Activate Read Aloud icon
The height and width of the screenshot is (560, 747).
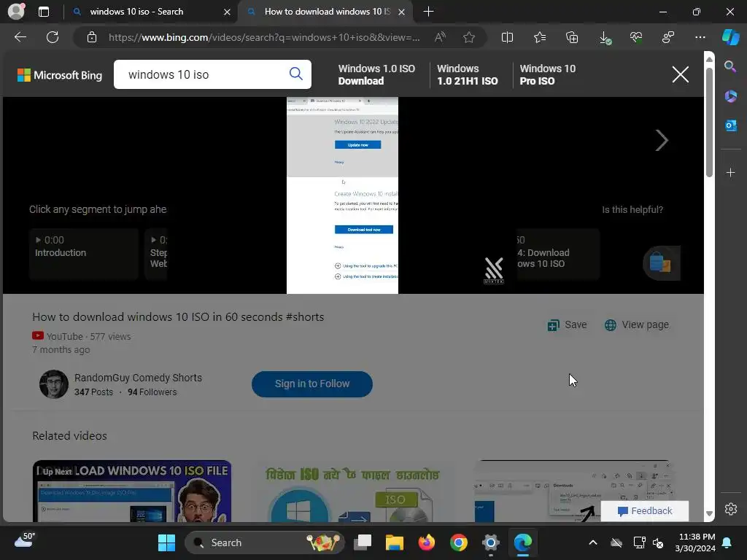click(x=440, y=37)
